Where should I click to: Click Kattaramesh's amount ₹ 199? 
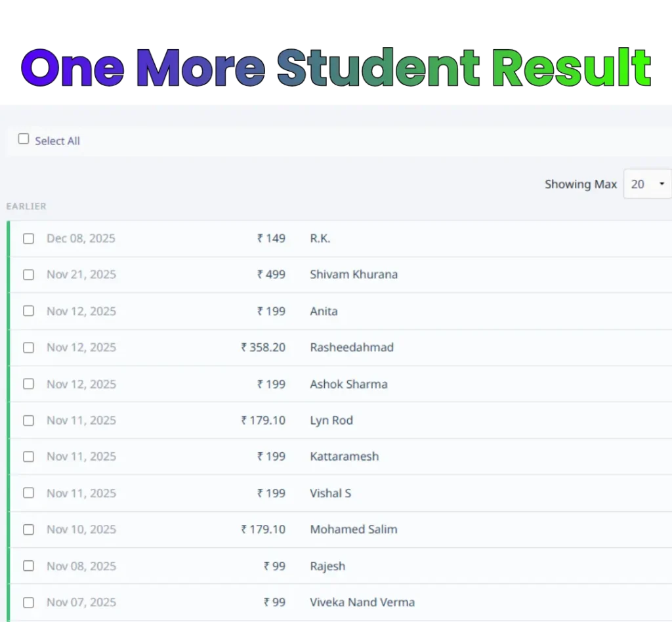tap(271, 456)
